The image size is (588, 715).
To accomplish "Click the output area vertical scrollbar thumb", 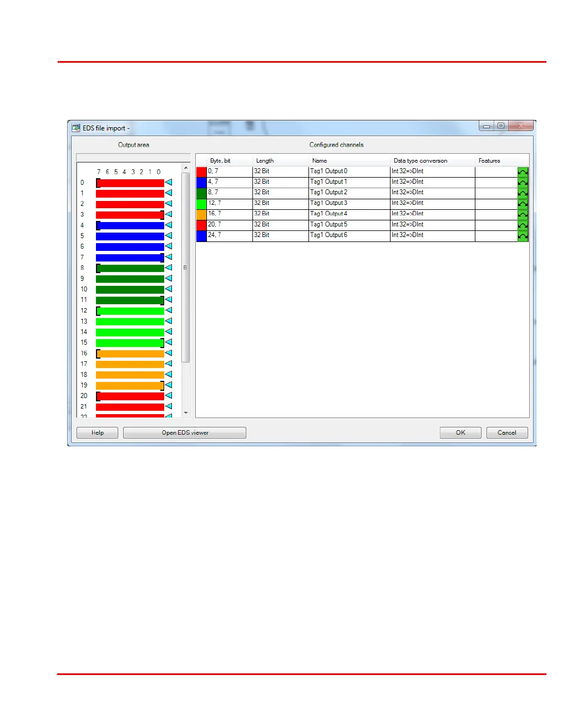I will tap(186, 268).
